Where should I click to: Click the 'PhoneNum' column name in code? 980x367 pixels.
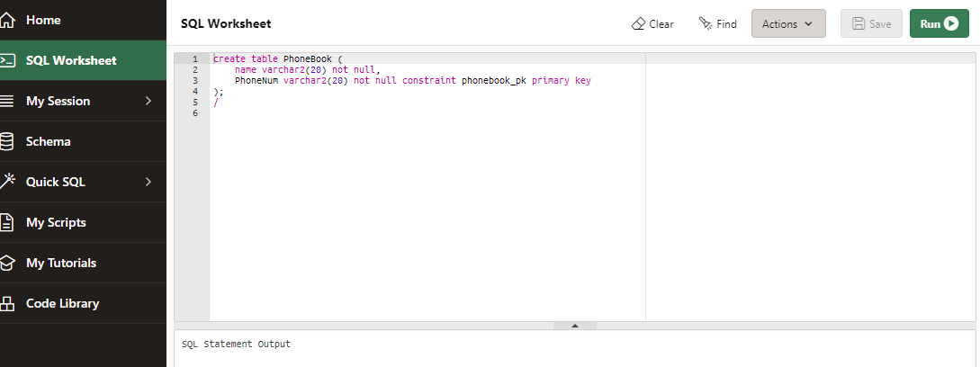click(x=256, y=81)
